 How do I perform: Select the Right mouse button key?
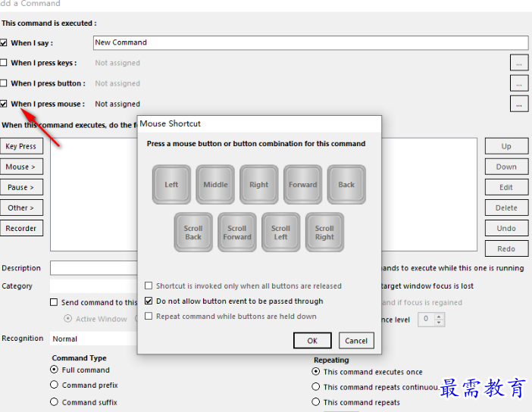point(259,185)
